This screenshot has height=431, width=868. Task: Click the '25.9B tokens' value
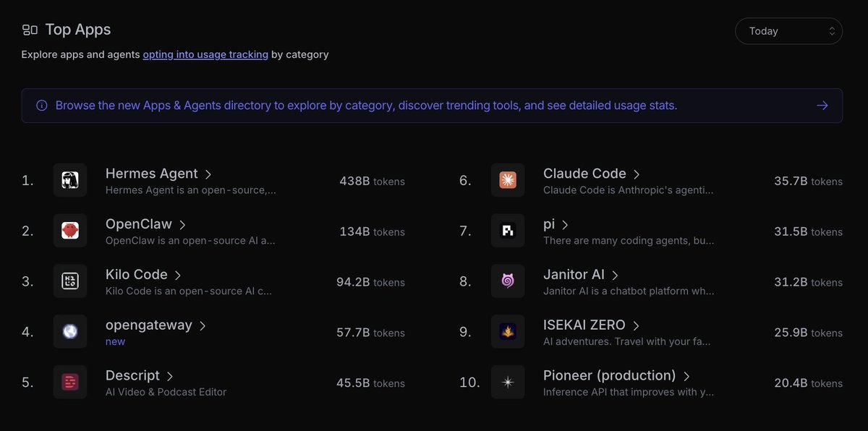click(x=808, y=333)
